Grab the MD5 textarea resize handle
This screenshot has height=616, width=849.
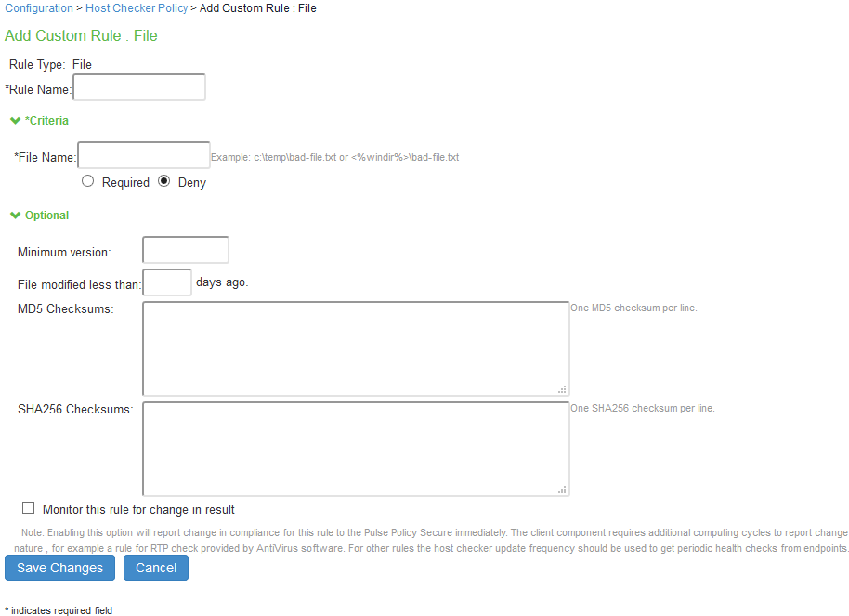[x=563, y=389]
